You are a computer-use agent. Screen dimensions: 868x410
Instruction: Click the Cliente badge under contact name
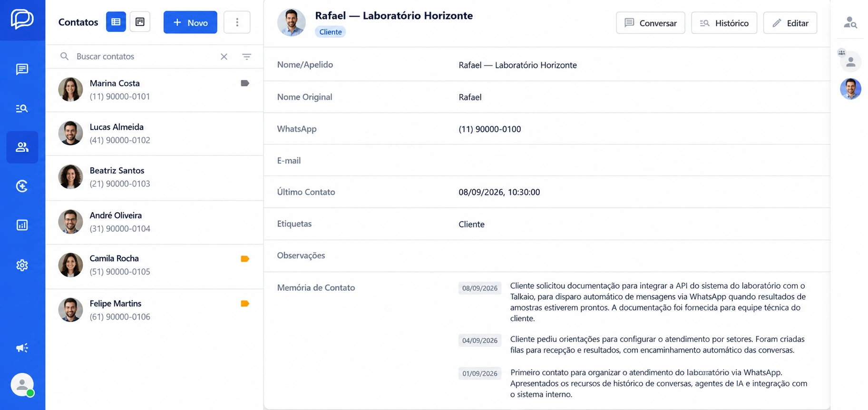coord(331,32)
